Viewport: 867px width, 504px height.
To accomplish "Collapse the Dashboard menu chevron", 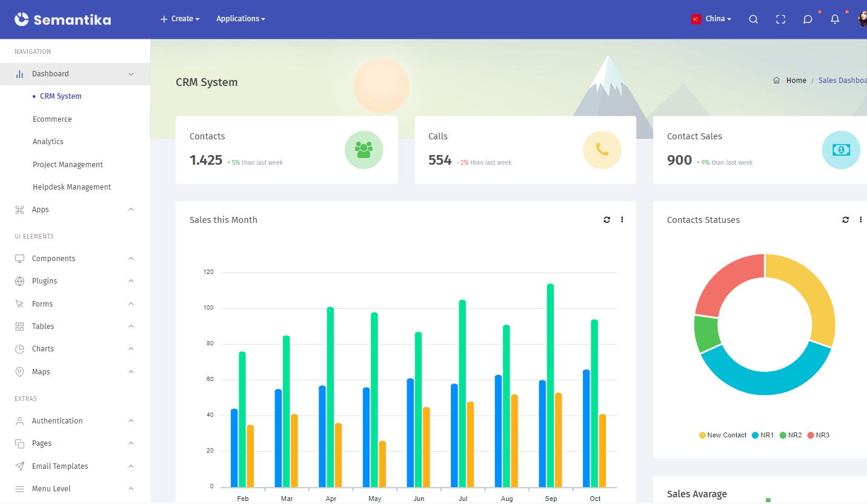I will coord(131,74).
